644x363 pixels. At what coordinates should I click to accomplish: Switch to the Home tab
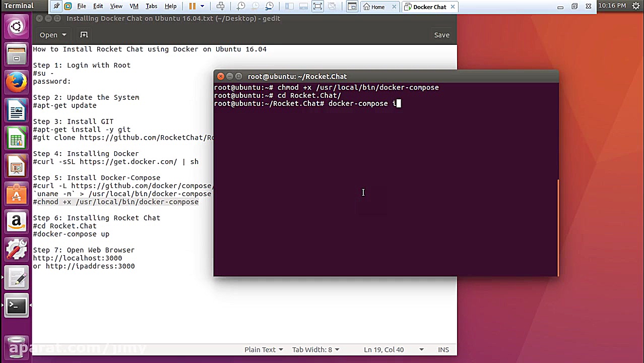coord(377,7)
